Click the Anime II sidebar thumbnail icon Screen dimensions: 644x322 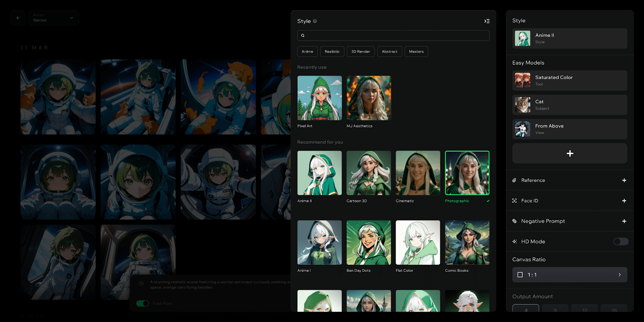tap(522, 38)
